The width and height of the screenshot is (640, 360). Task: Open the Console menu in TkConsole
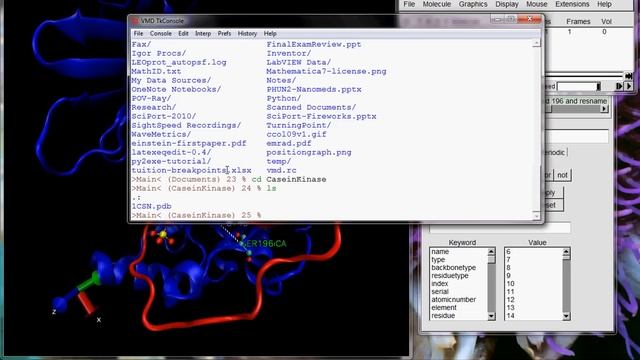160,33
